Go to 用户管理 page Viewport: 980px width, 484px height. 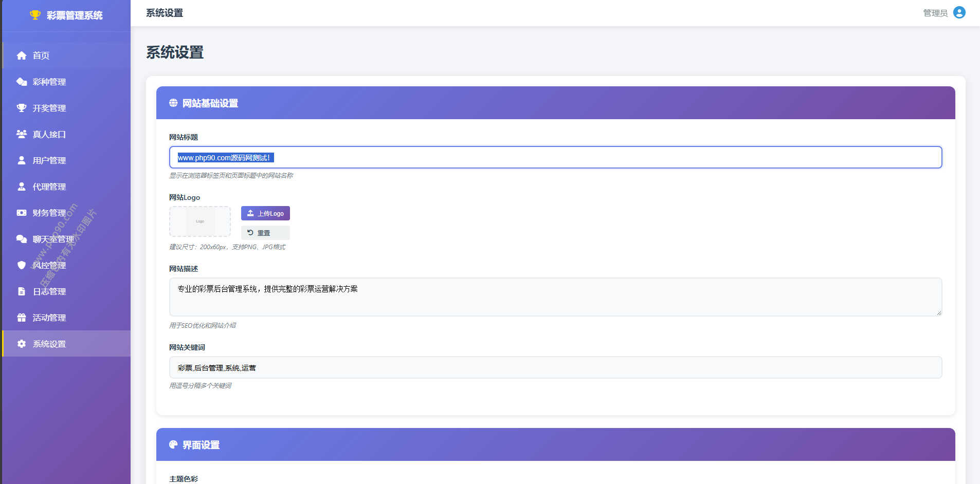coord(49,160)
